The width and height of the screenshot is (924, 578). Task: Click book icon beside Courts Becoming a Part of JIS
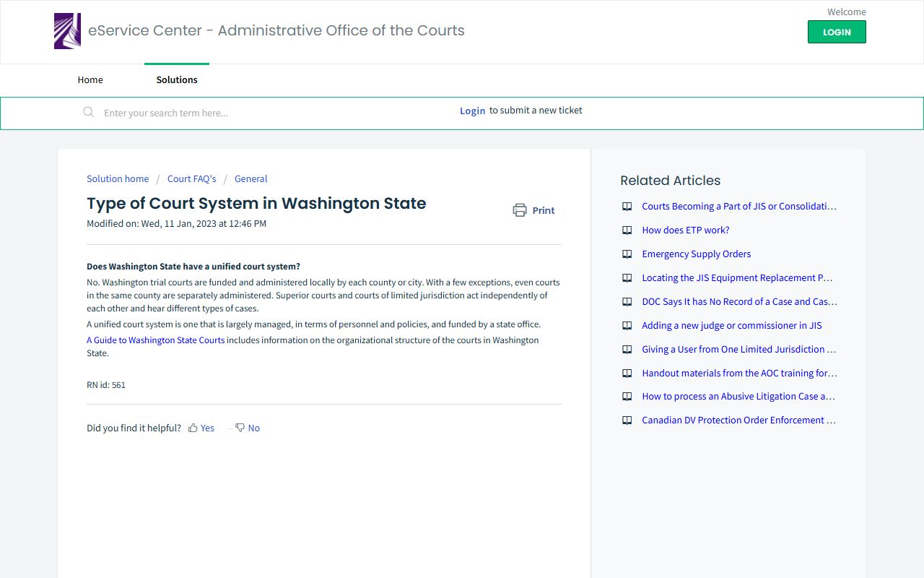(x=627, y=207)
